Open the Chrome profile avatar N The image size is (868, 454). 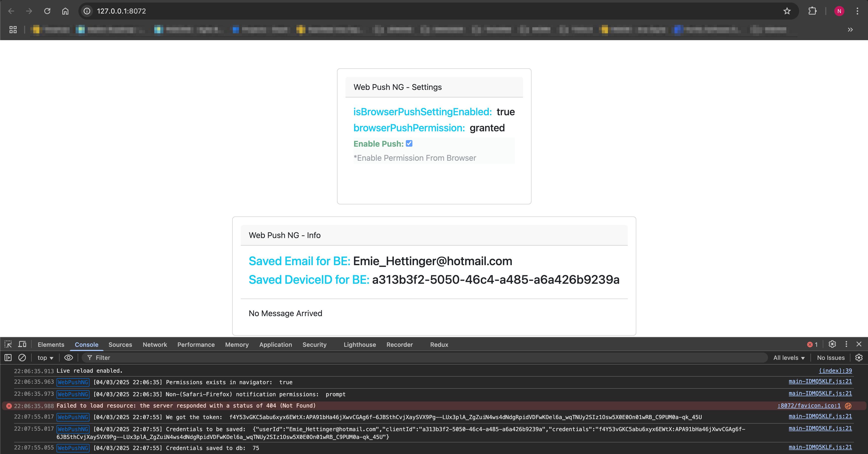pos(839,11)
